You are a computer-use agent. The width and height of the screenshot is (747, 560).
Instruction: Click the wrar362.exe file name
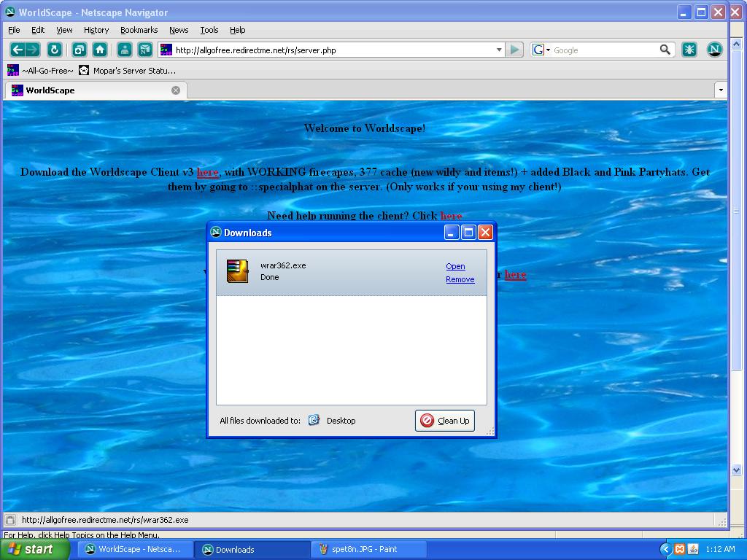pyautogui.click(x=283, y=265)
